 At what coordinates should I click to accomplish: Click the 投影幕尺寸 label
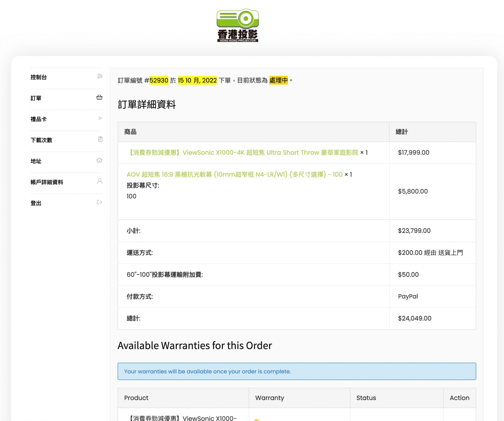tap(143, 185)
